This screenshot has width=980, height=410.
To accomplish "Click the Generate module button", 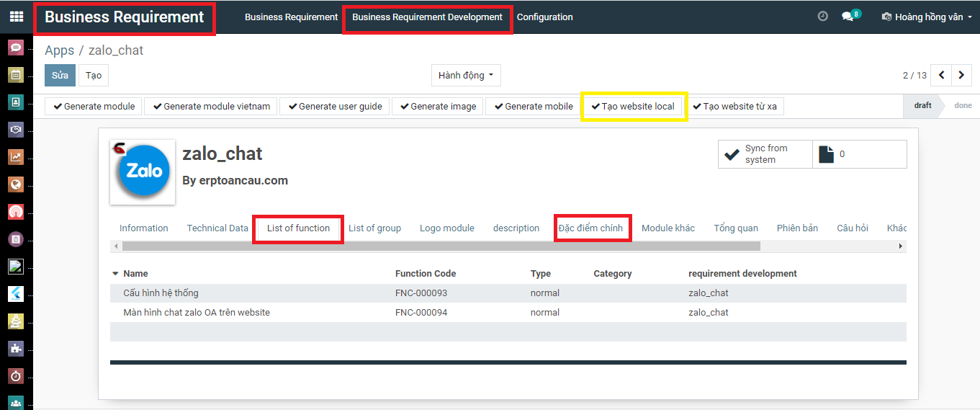I will pyautogui.click(x=94, y=106).
